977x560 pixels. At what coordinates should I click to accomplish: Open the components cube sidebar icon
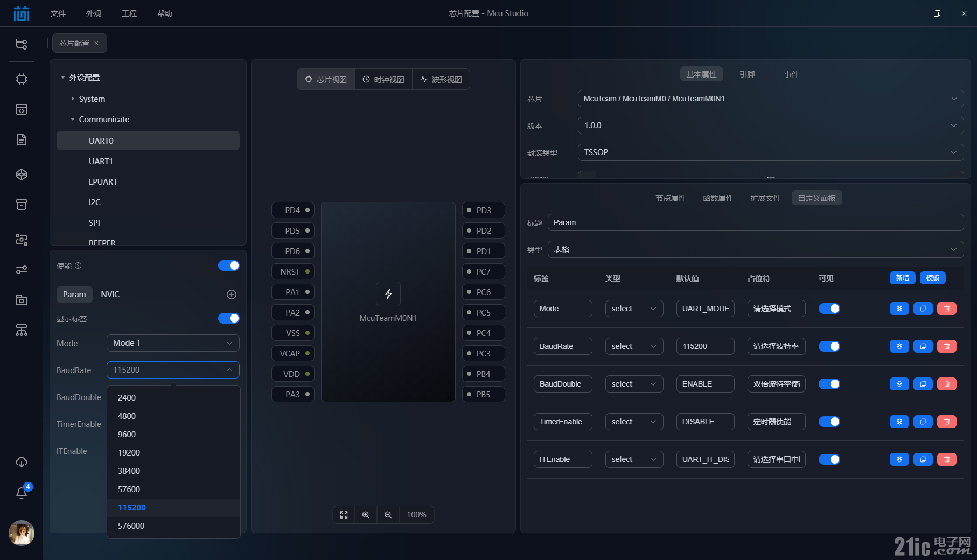(22, 174)
